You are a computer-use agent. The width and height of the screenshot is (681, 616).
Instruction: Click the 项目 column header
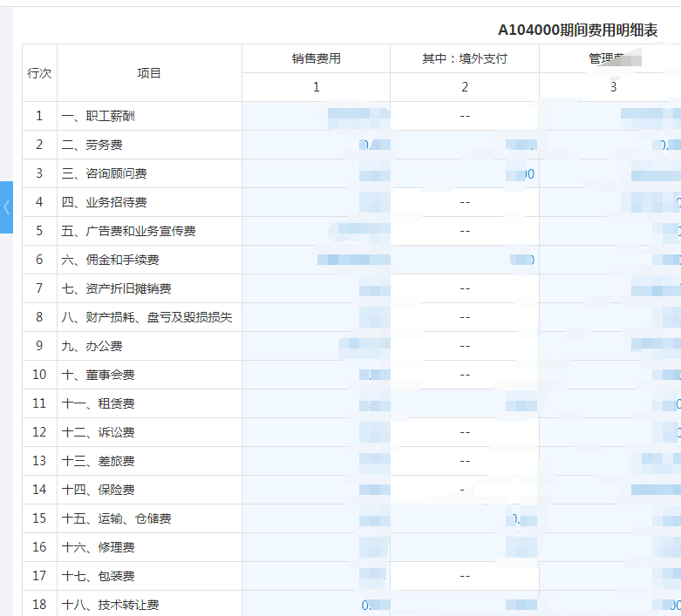tap(149, 73)
